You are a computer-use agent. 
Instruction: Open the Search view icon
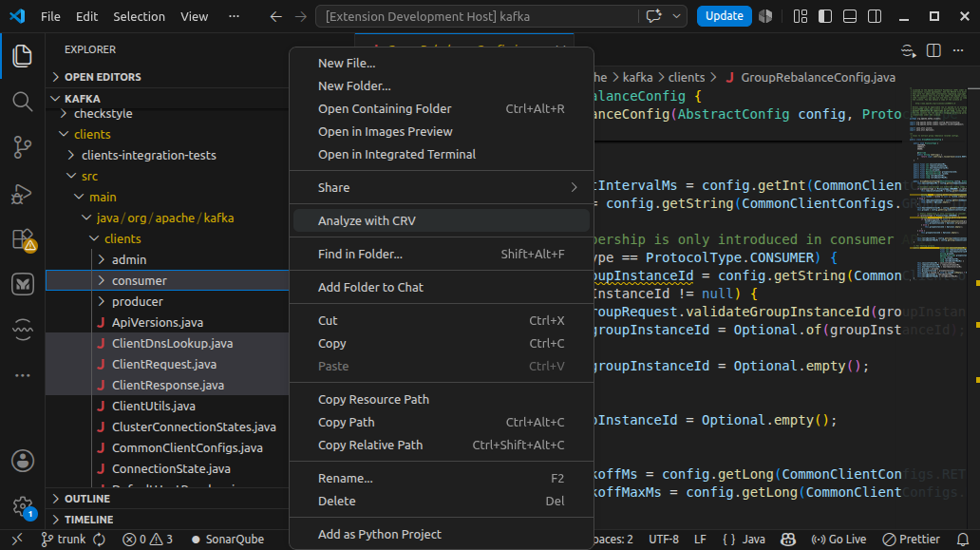(23, 102)
